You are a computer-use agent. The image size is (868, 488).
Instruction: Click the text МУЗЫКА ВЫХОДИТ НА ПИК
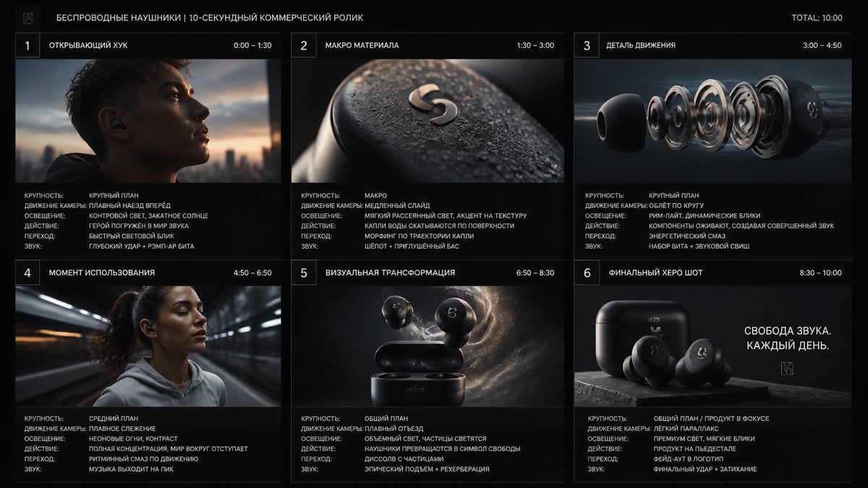131,468
